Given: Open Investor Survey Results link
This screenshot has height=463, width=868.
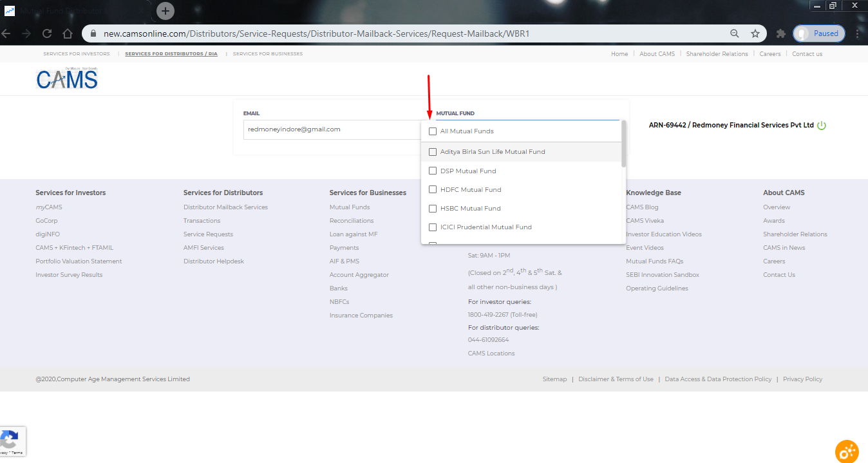Looking at the screenshot, I should tap(69, 275).
